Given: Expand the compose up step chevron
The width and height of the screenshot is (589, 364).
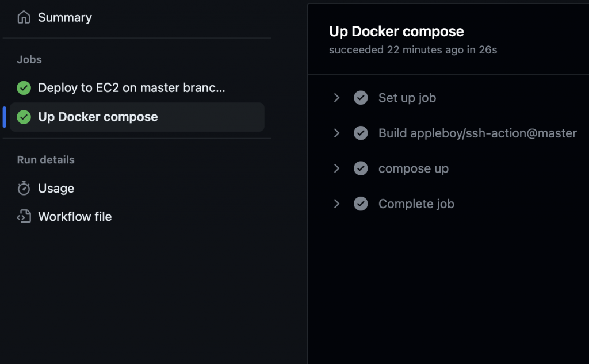Looking at the screenshot, I should coord(337,168).
